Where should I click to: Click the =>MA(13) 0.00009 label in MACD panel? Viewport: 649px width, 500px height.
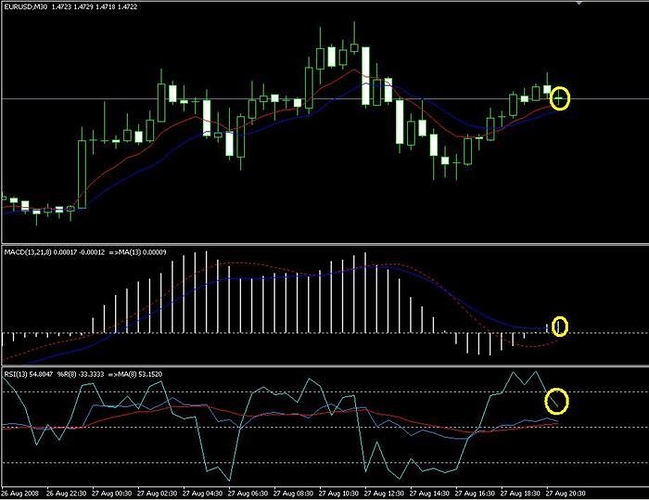(x=137, y=252)
